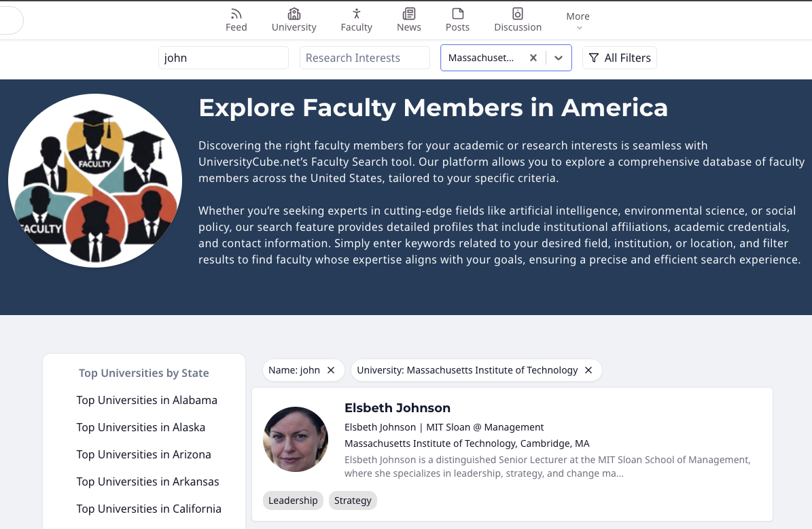The image size is (812, 529).
Task: Open Top Universities in Arizona
Action: point(143,454)
